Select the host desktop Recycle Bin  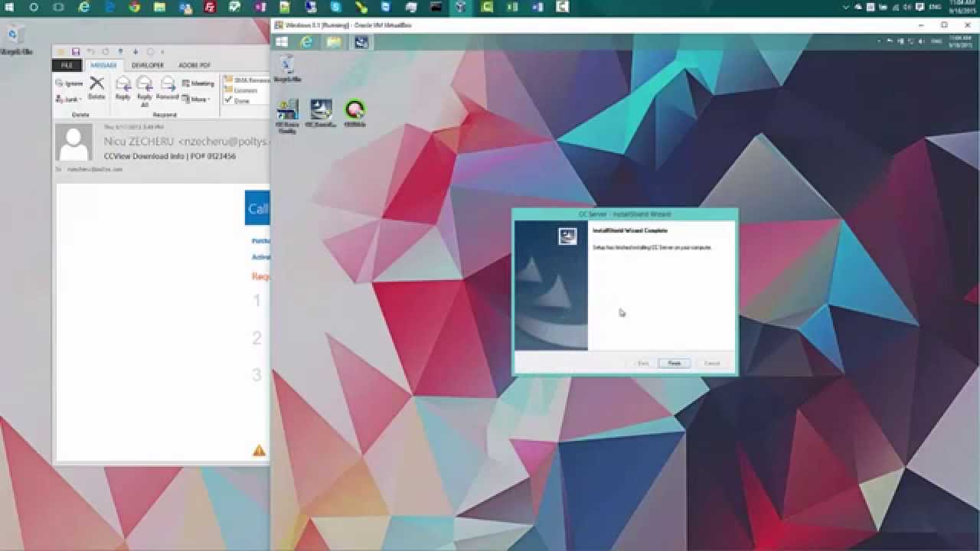point(15,40)
